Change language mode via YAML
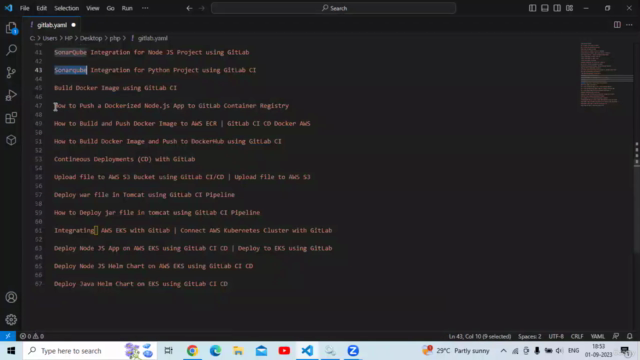The width and height of the screenshot is (640, 360). 598,336
